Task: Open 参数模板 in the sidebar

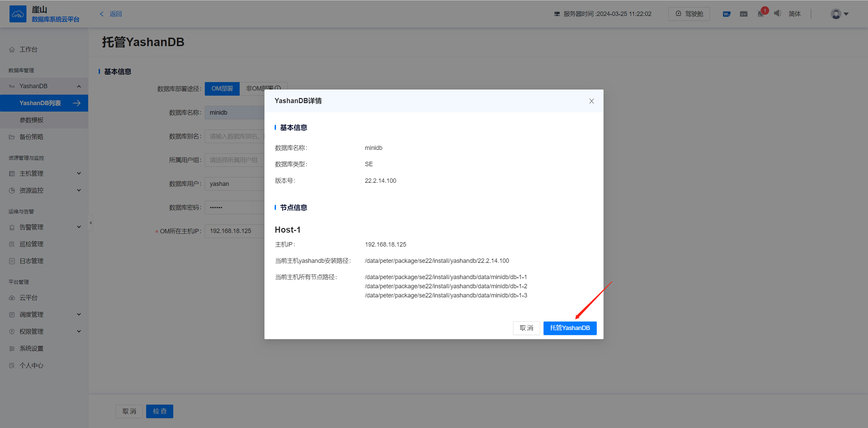Action: click(32, 120)
